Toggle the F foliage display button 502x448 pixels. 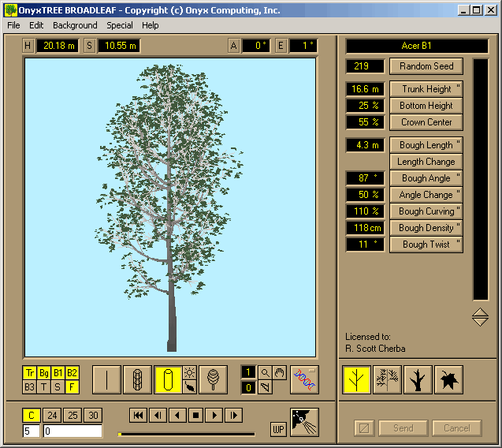(x=72, y=386)
